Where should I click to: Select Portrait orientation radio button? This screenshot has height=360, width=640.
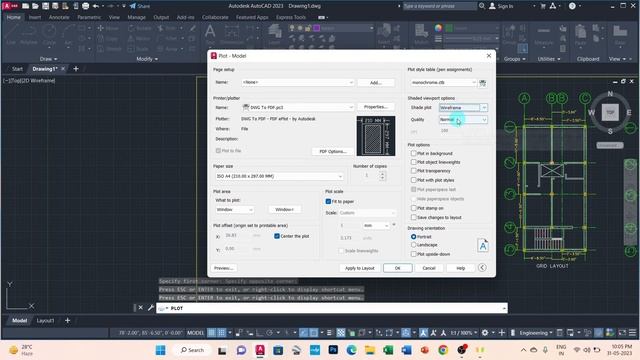413,237
